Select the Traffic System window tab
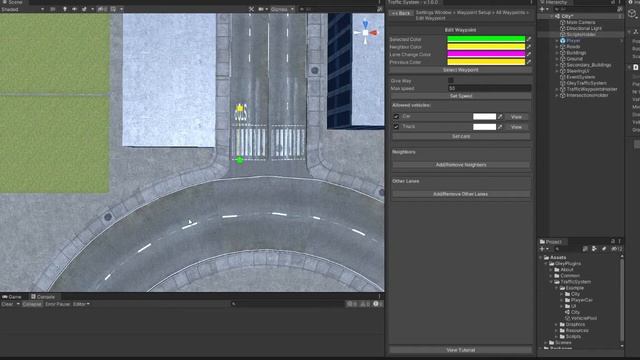This screenshot has width=640, height=360. click(x=413, y=2)
